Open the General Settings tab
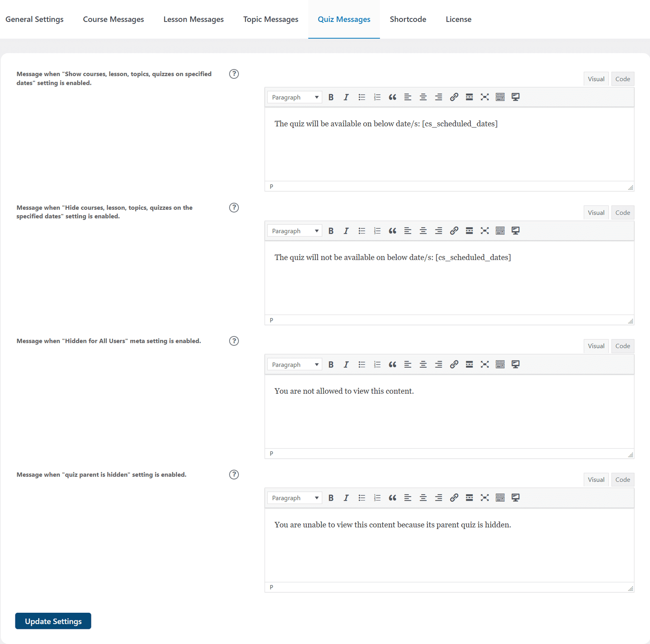Image resolution: width=650 pixels, height=644 pixels. [35, 19]
